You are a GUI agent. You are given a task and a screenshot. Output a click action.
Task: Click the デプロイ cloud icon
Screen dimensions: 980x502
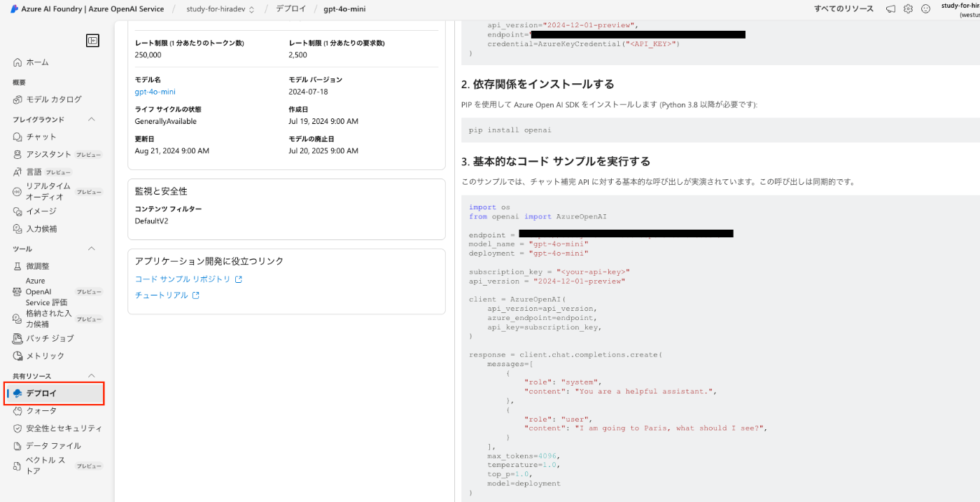pos(17,393)
